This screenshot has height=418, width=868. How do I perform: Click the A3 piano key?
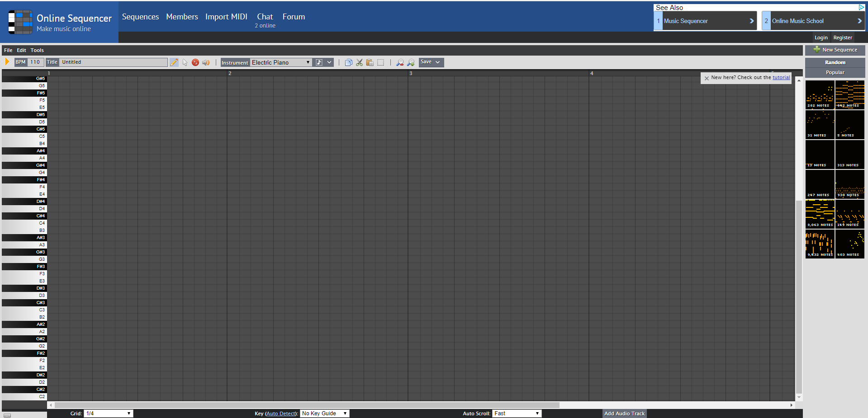tap(24, 245)
